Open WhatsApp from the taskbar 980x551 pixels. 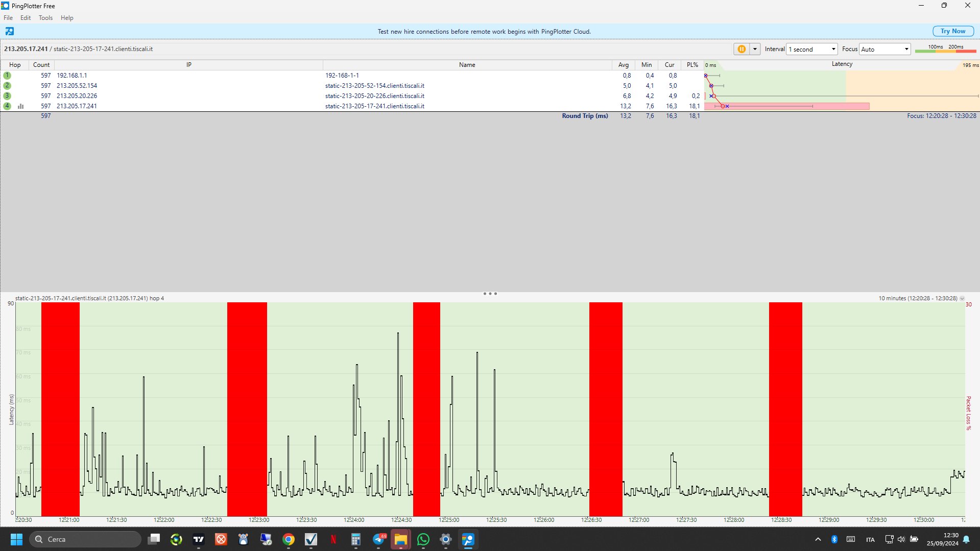(423, 539)
